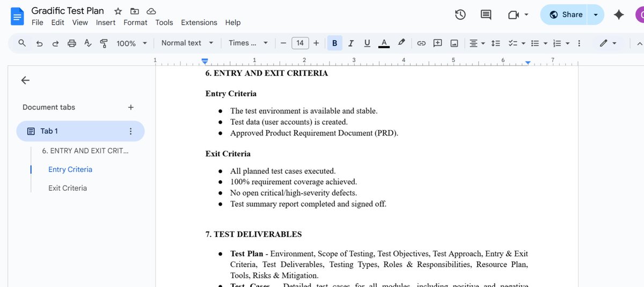Click the user account avatar
Viewport: 644px width, 287px height.
coord(639,15)
